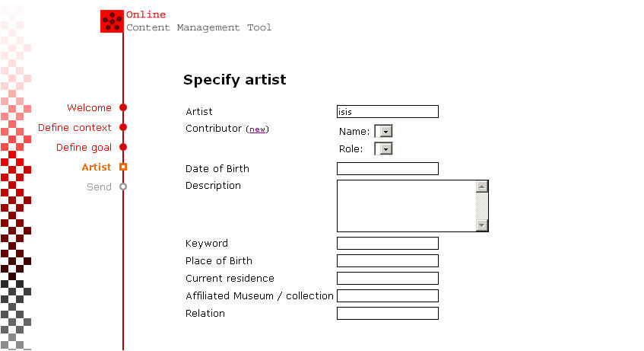The height and width of the screenshot is (351, 644).
Task: Select the orange square Artist step marker
Action: pos(123,167)
